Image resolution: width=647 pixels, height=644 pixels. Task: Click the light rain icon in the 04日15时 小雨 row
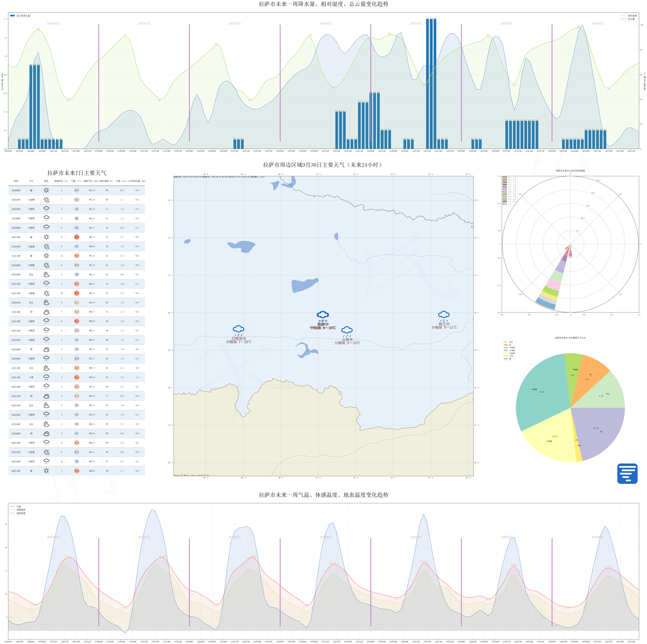click(x=46, y=377)
